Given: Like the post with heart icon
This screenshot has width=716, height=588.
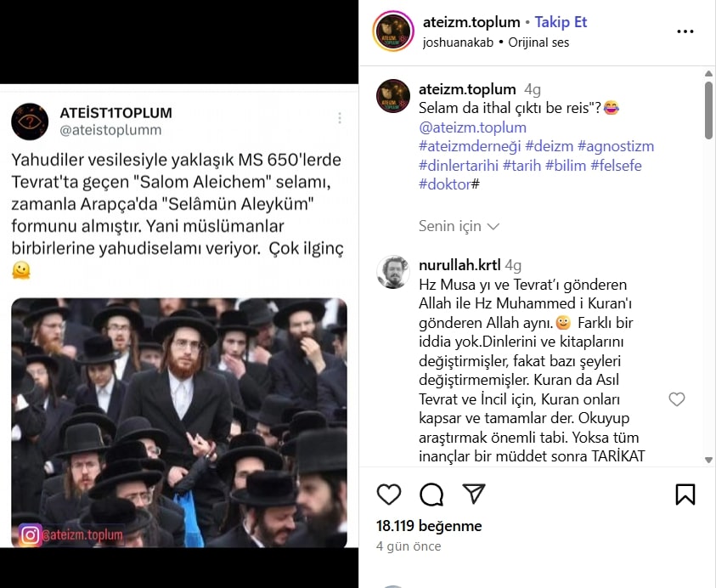Looking at the screenshot, I should click(x=389, y=494).
